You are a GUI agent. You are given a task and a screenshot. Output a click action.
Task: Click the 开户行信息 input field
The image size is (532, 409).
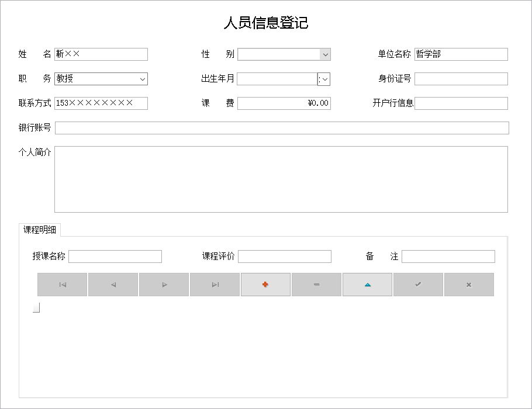click(x=461, y=103)
